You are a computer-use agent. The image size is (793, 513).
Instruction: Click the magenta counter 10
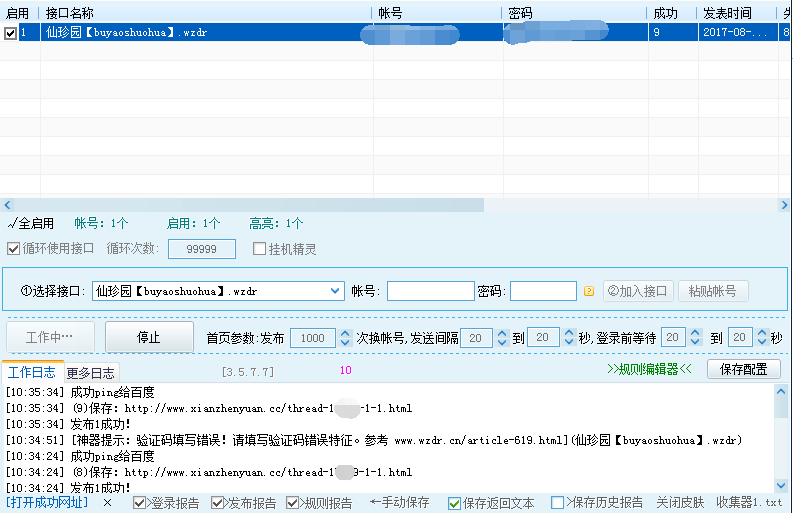[x=345, y=370]
